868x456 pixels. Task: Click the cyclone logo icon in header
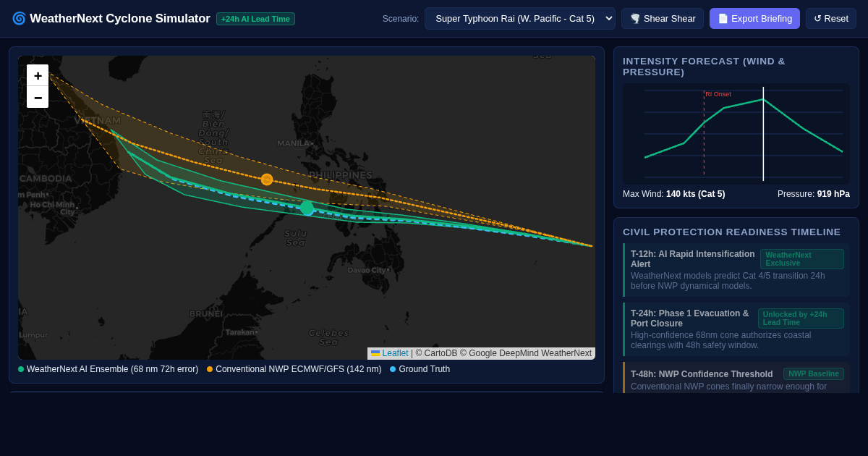pyautogui.click(x=19, y=18)
